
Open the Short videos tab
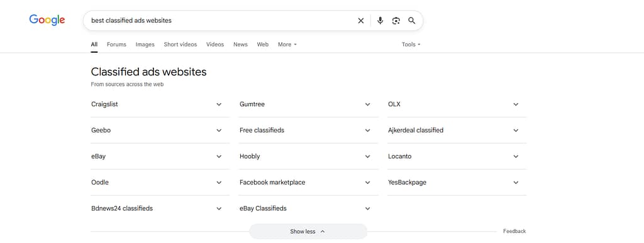[x=180, y=44]
